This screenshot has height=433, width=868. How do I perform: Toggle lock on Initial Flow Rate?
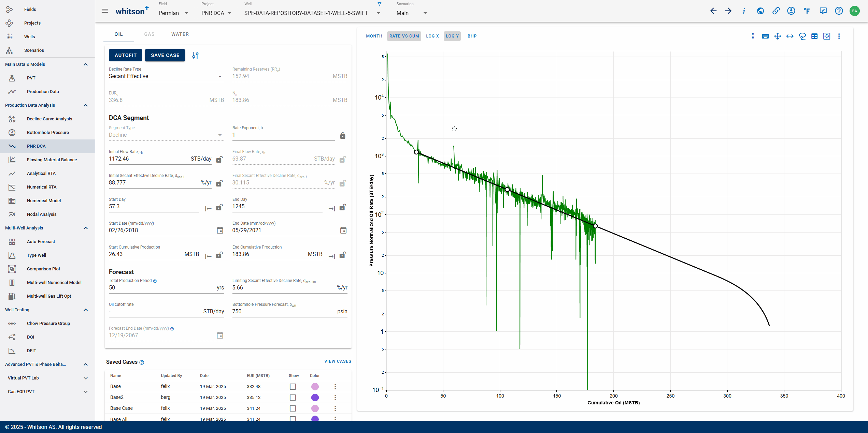pos(219,159)
